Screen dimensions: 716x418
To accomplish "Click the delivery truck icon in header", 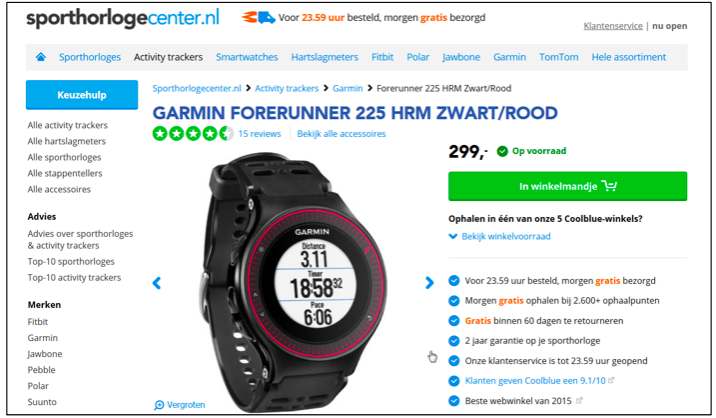I will (258, 18).
